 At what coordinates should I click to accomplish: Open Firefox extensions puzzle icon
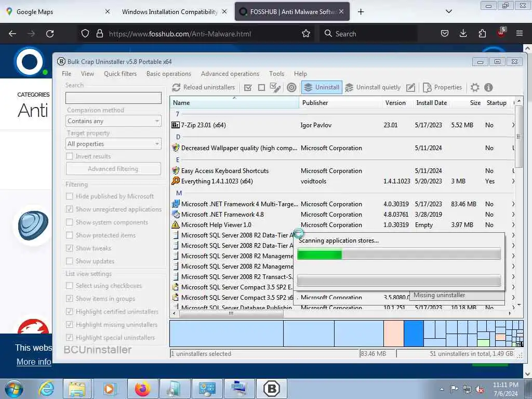click(482, 33)
